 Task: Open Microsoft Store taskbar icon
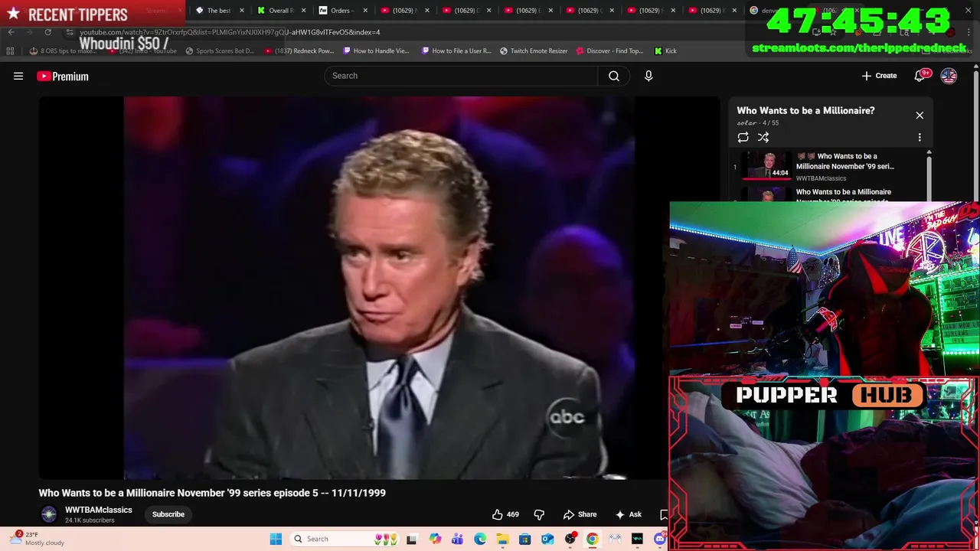(x=524, y=539)
